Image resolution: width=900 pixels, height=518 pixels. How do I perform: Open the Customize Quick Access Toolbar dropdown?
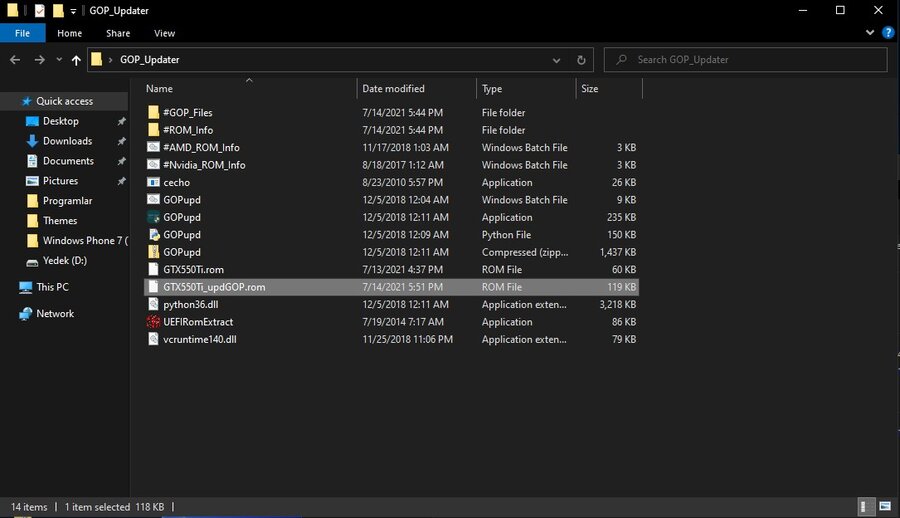click(74, 11)
